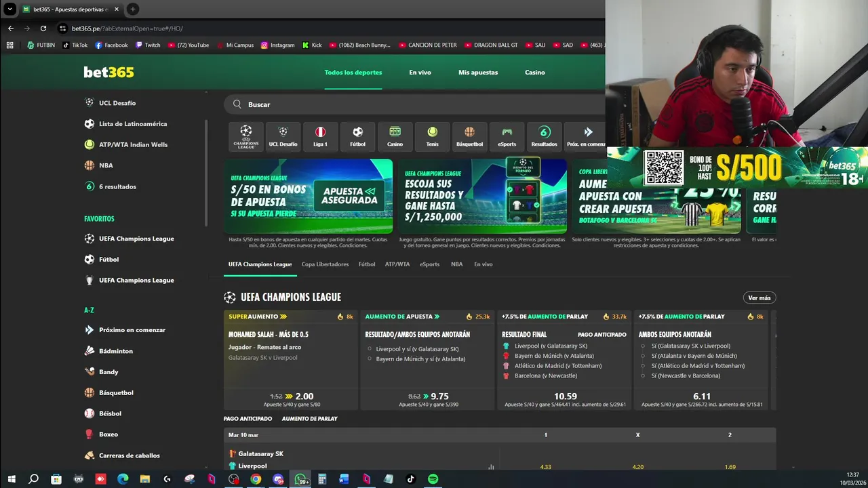
Task: Click the browser address bar
Action: [x=325, y=28]
